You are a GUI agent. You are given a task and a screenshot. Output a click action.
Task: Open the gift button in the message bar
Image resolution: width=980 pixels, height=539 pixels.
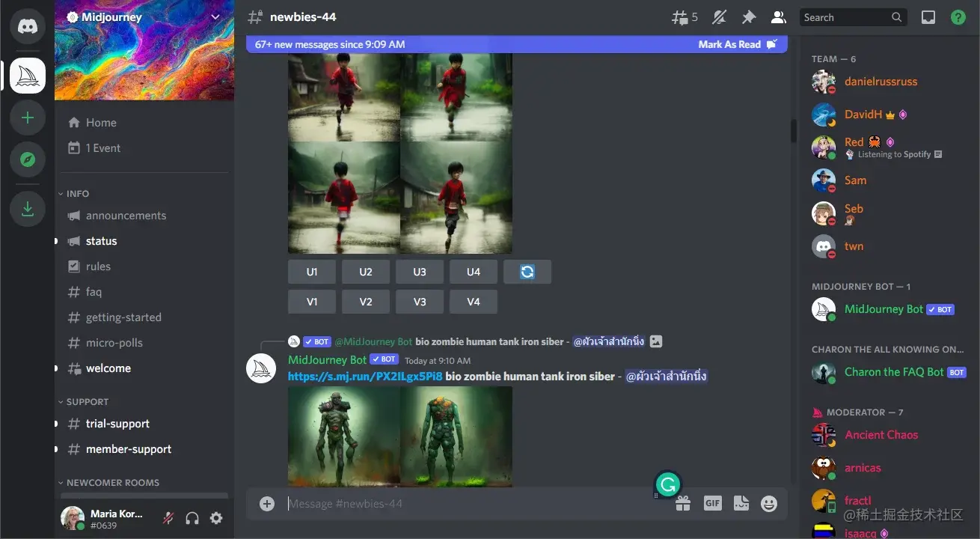pyautogui.click(x=682, y=503)
